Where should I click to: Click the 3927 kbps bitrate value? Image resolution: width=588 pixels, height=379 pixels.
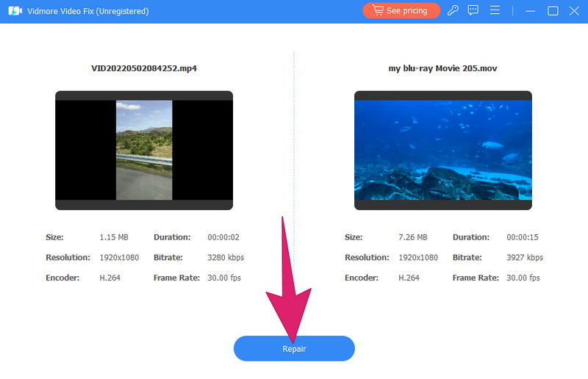(x=525, y=258)
